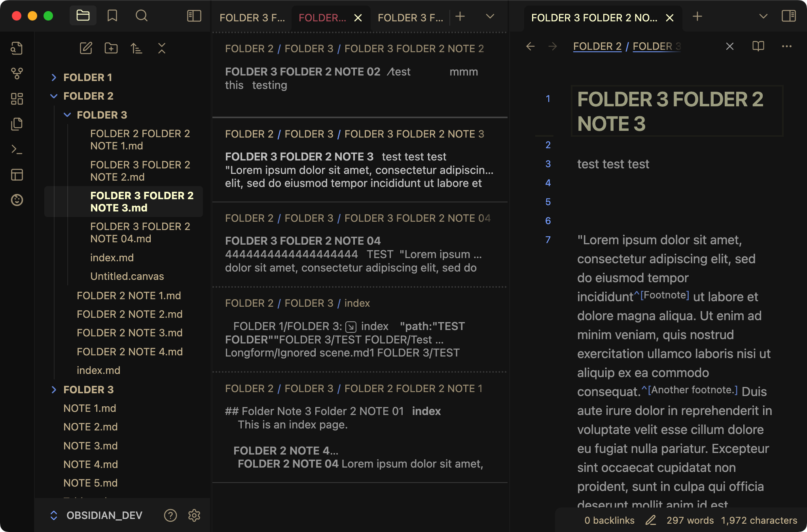Create a new note with pencil icon
This screenshot has width=807, height=532.
pos(86,48)
